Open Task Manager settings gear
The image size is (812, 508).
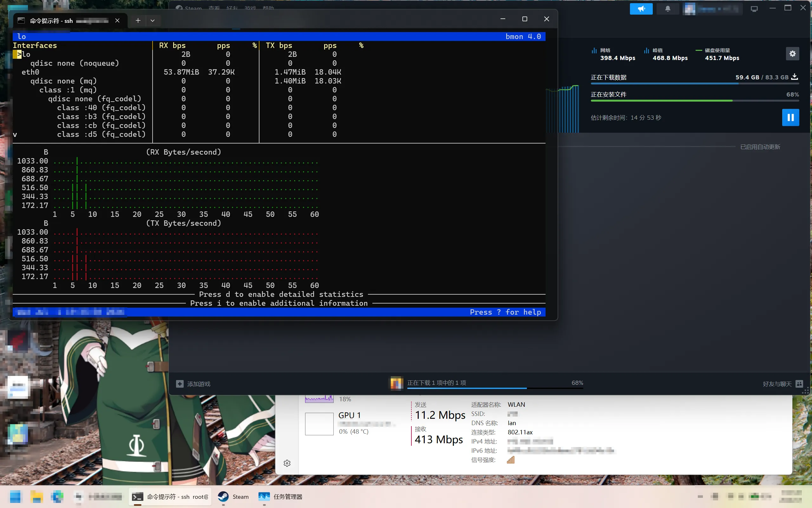click(287, 463)
